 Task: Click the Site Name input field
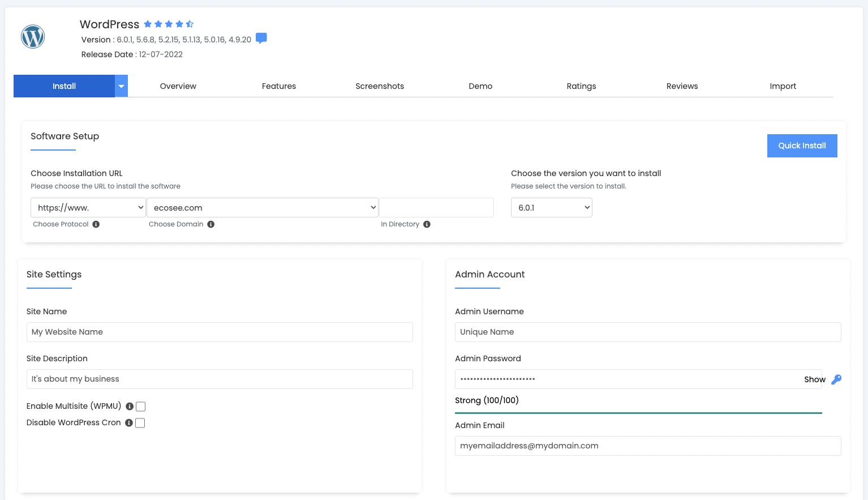click(x=220, y=332)
